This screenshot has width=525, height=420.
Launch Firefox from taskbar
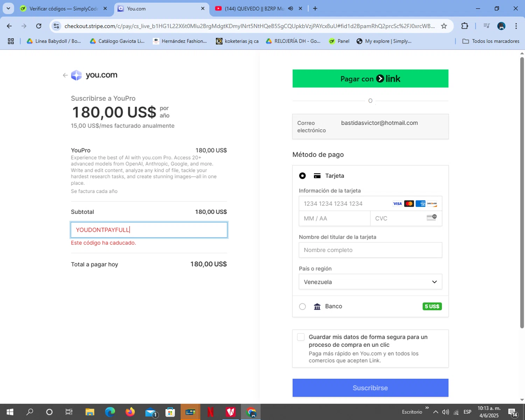click(x=130, y=412)
